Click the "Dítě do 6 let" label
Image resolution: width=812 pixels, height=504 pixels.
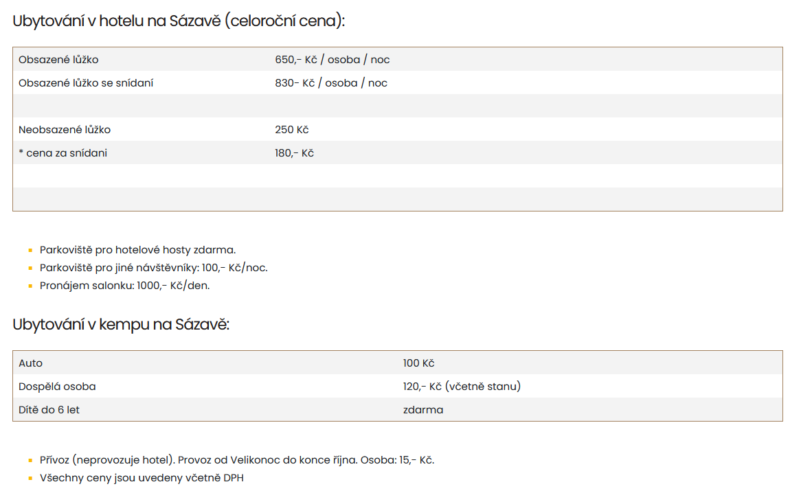[49, 410]
